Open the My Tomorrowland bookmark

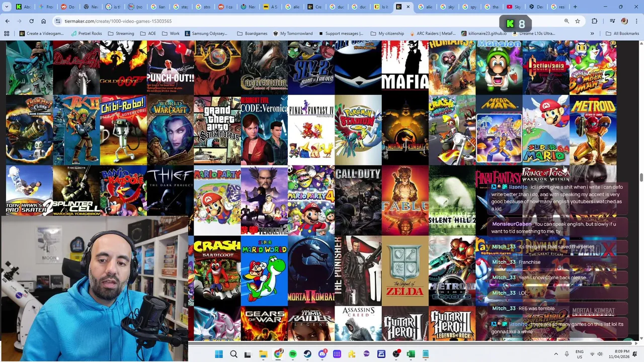pyautogui.click(x=293, y=34)
